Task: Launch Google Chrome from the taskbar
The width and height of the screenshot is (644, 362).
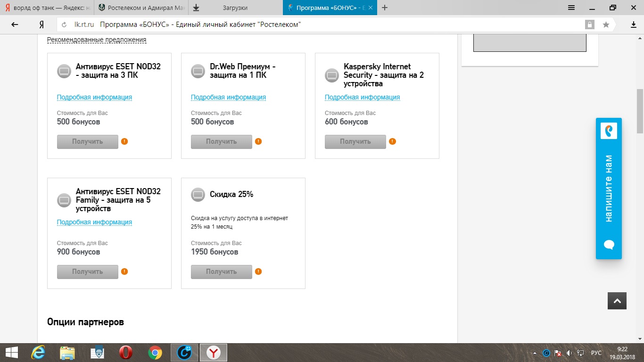Action: [155, 353]
